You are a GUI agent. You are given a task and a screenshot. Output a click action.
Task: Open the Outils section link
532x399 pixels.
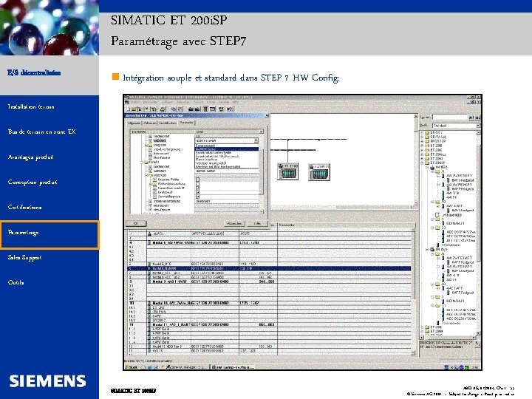(16, 282)
